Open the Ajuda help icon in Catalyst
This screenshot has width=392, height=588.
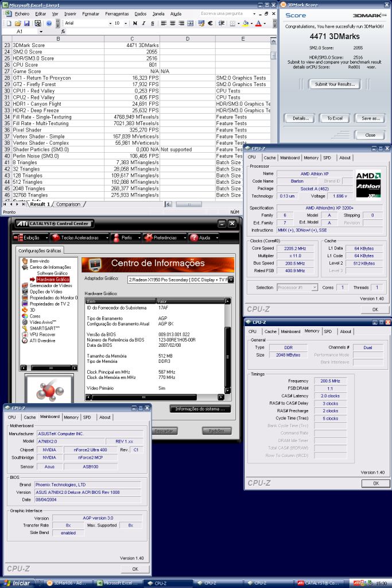pyautogui.click(x=194, y=237)
